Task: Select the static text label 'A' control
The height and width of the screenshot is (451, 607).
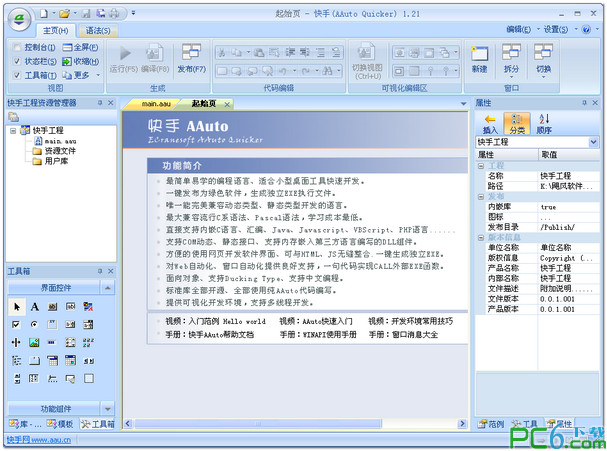Action: (x=34, y=307)
